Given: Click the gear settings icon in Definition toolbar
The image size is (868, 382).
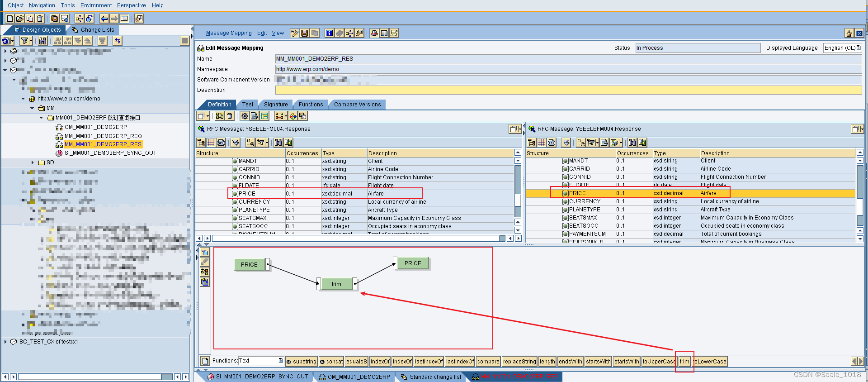Looking at the screenshot, I should point(245,116).
